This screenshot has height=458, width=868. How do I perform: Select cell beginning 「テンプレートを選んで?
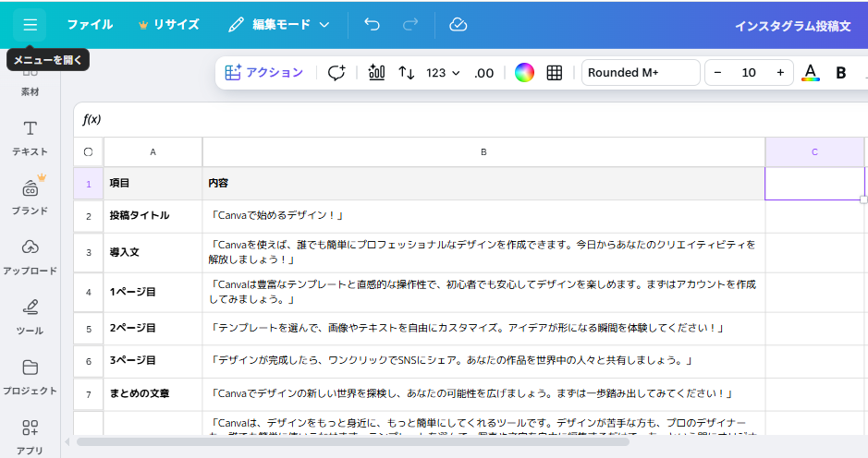(x=483, y=329)
